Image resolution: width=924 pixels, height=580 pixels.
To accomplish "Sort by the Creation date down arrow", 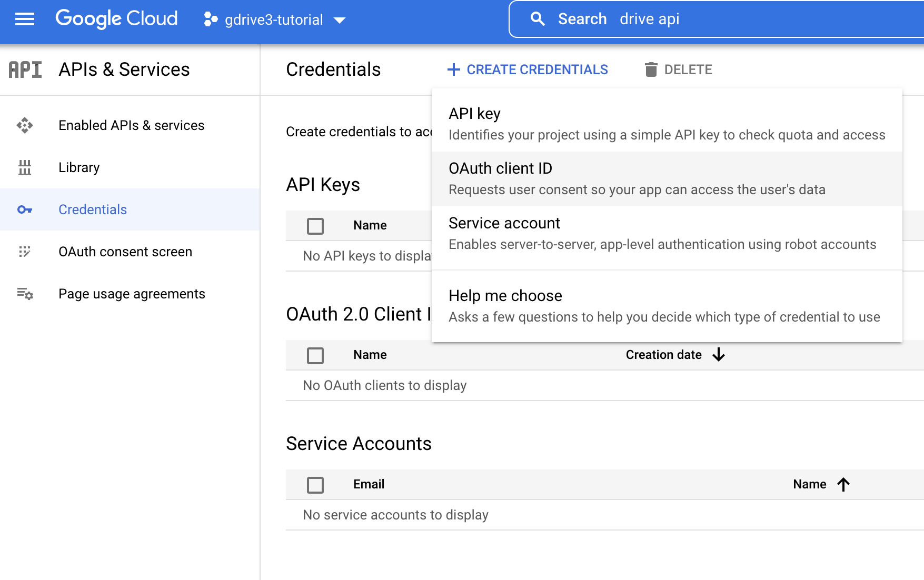I will (719, 355).
